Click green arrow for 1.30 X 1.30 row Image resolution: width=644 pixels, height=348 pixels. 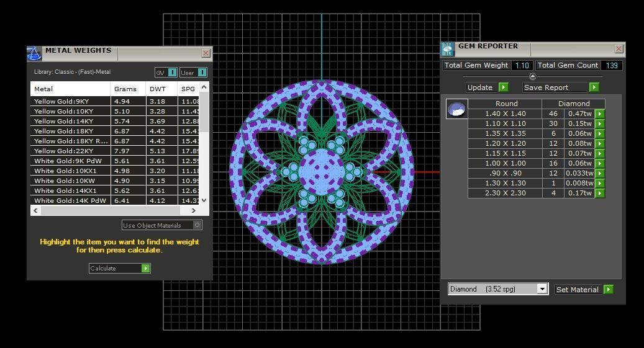pos(600,183)
